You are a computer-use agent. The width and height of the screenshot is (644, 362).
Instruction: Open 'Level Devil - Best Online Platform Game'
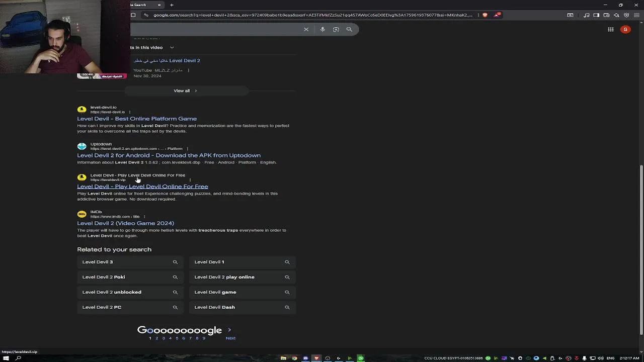click(137, 119)
